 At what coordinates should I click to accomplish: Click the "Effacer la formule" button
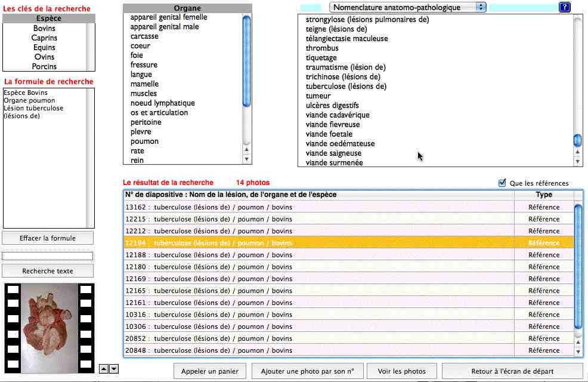[47, 238]
